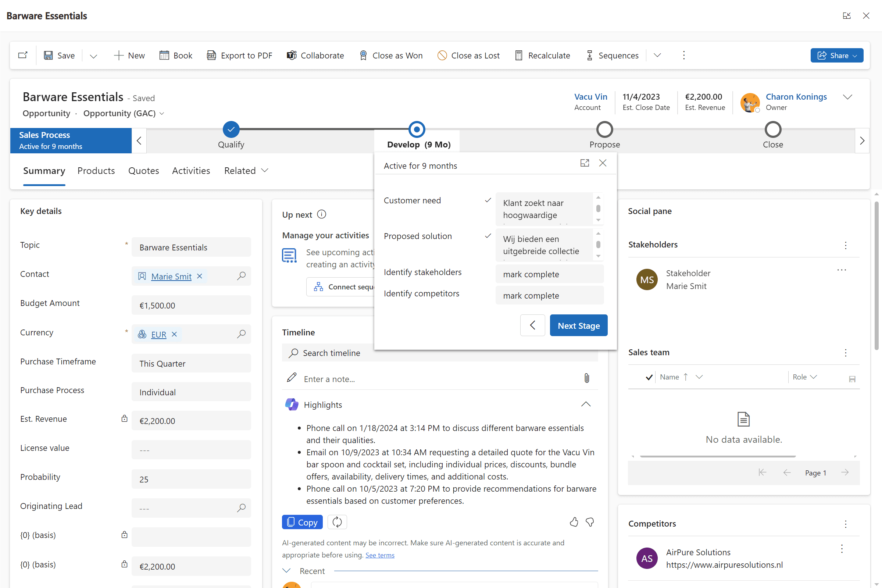Pop out the stage flyout panel
The width and height of the screenshot is (882, 588).
(x=584, y=163)
